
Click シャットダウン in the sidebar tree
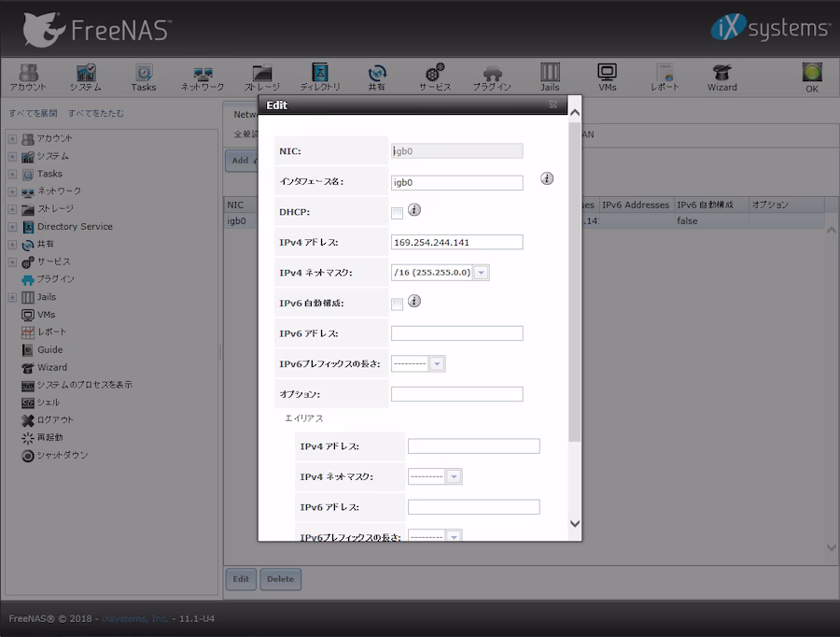(55, 455)
